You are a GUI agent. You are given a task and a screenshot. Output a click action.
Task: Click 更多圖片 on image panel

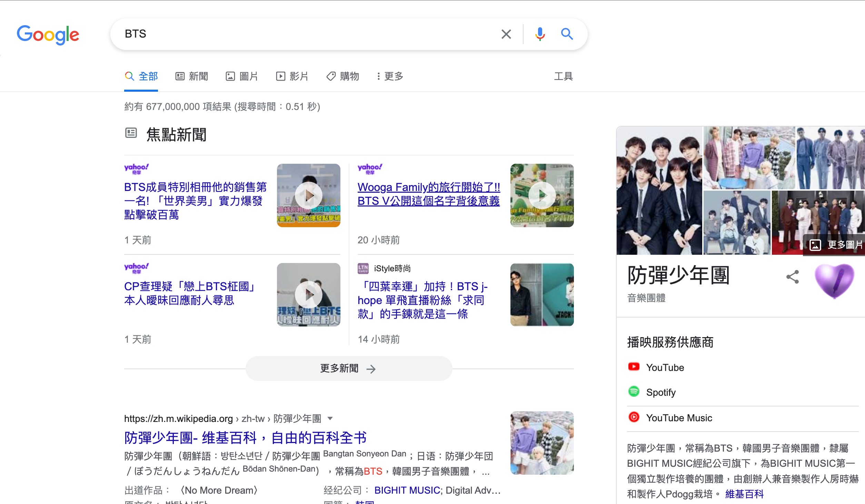pyautogui.click(x=836, y=245)
